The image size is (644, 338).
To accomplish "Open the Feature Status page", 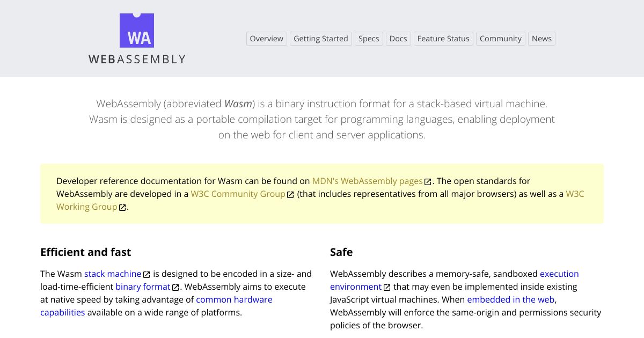I will (443, 39).
